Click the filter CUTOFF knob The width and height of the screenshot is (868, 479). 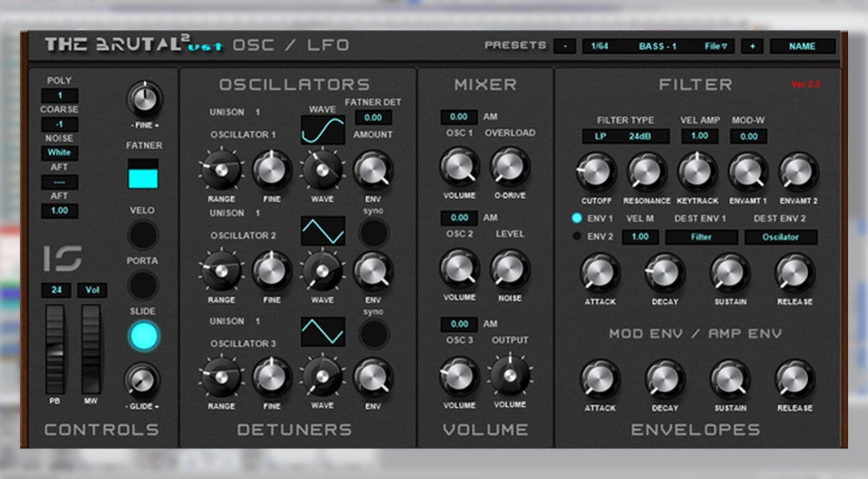tap(596, 172)
